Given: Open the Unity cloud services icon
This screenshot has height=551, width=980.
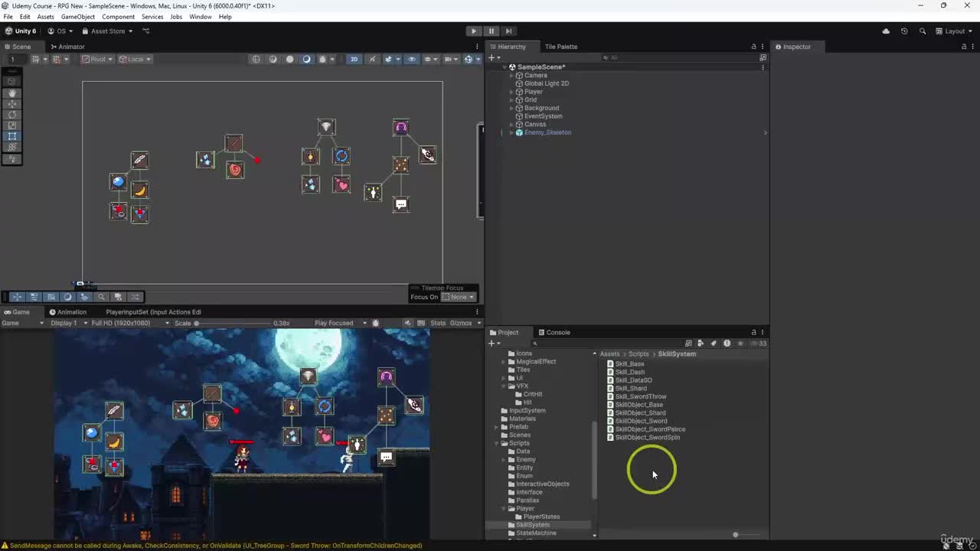Looking at the screenshot, I should [x=886, y=31].
